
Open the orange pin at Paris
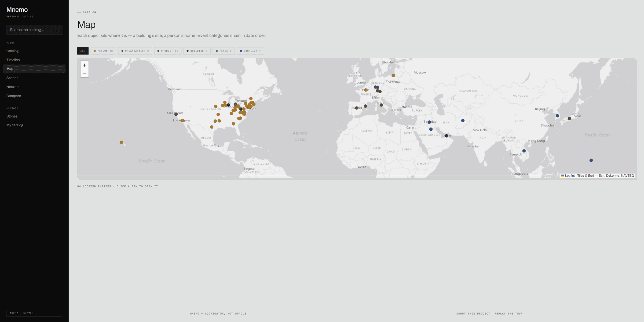366,90
